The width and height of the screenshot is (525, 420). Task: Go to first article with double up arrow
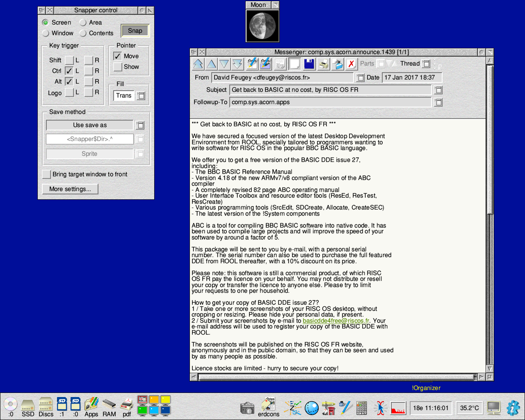coord(198,64)
